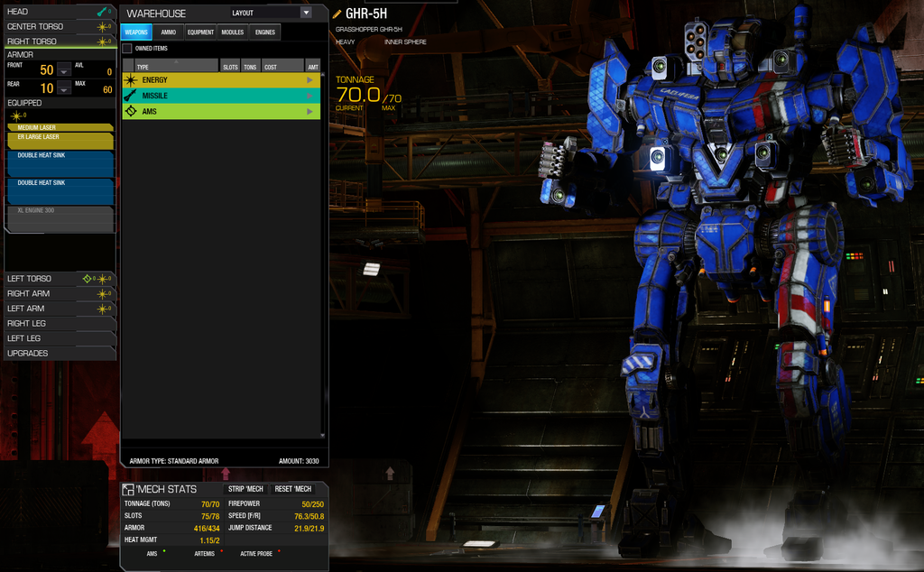
Task: Select the Engines tab
Action: (265, 32)
